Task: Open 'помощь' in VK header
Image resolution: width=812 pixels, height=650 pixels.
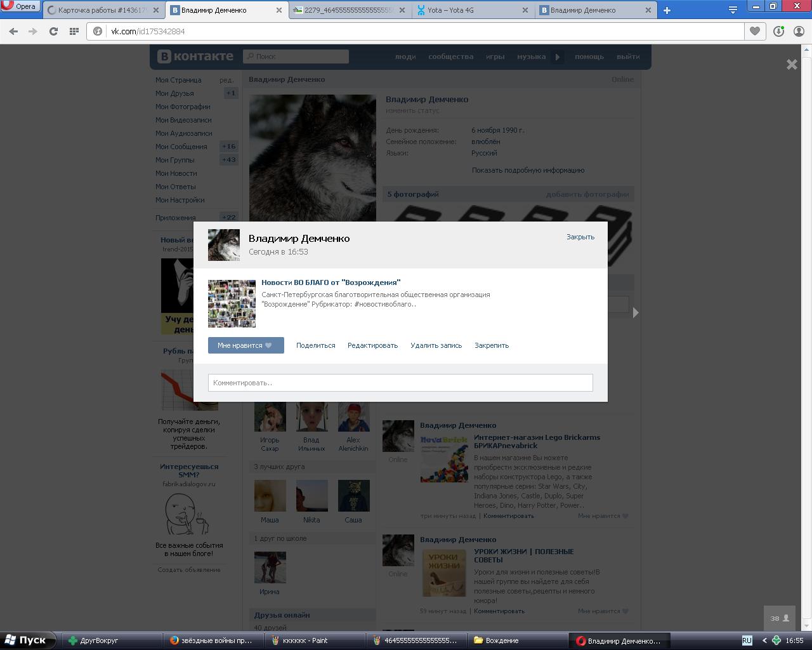Action: point(589,56)
